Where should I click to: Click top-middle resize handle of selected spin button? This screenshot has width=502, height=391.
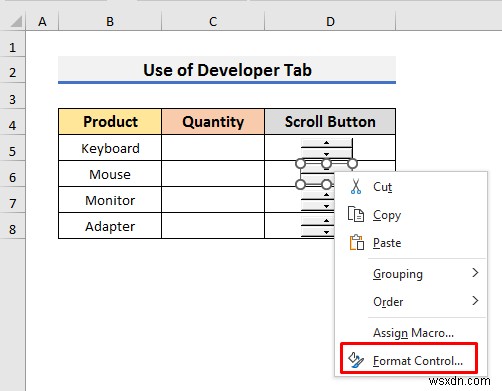(326, 164)
